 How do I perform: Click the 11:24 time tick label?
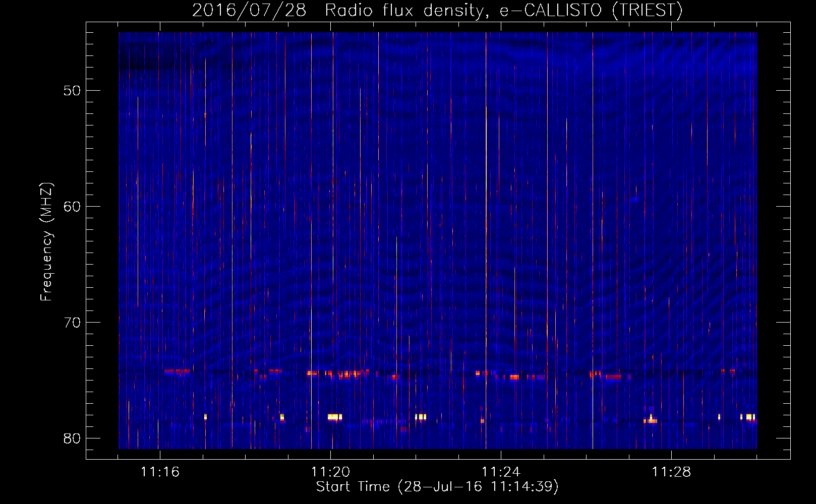501,472
